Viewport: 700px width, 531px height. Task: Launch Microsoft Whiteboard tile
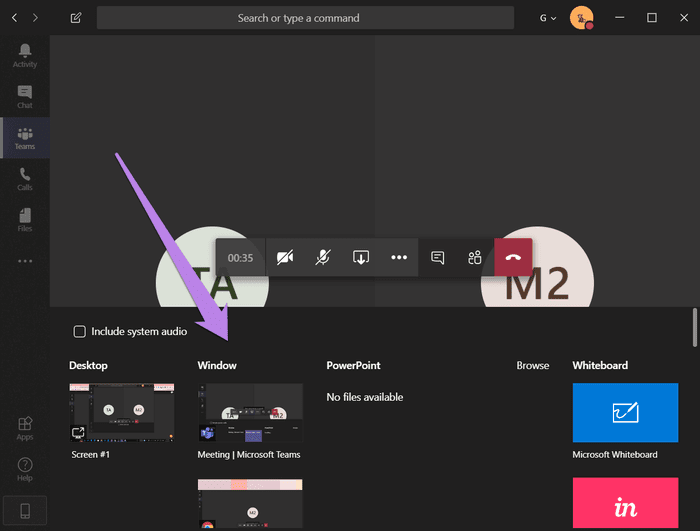point(625,413)
